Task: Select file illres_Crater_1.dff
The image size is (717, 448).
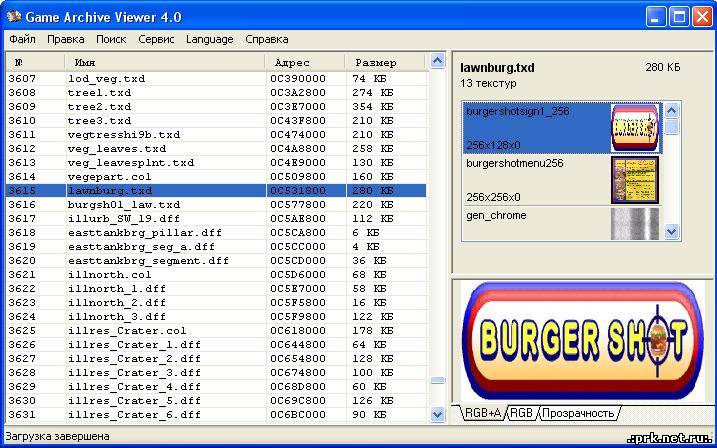Action: 134,345
